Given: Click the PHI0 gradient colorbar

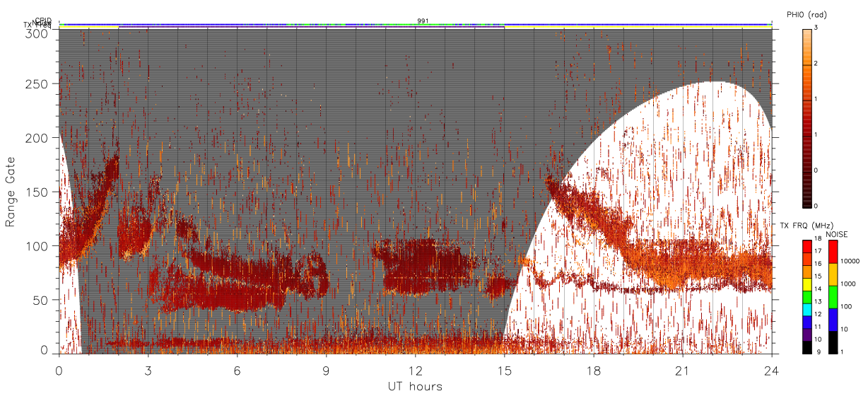Looking at the screenshot, I should tap(807, 117).
